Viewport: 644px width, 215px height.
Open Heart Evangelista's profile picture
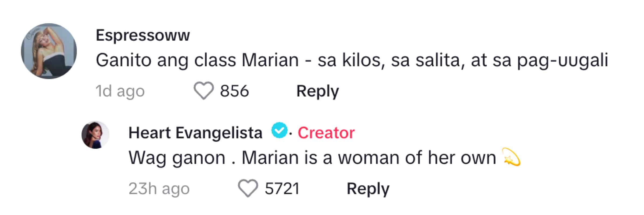tap(95, 135)
